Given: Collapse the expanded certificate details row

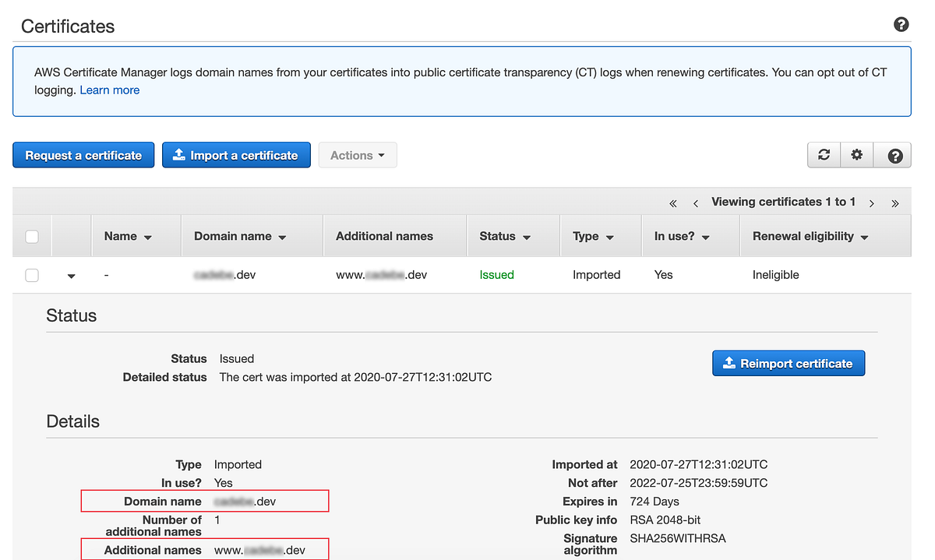Looking at the screenshot, I should (71, 275).
